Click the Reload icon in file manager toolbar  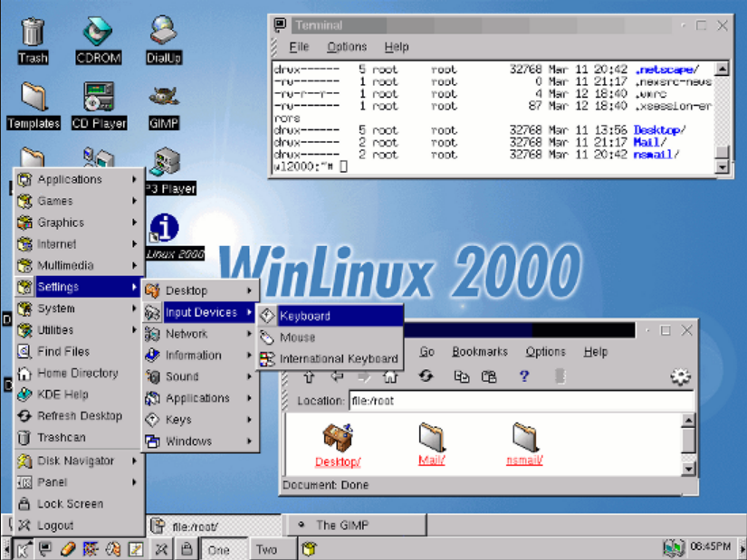point(426,376)
